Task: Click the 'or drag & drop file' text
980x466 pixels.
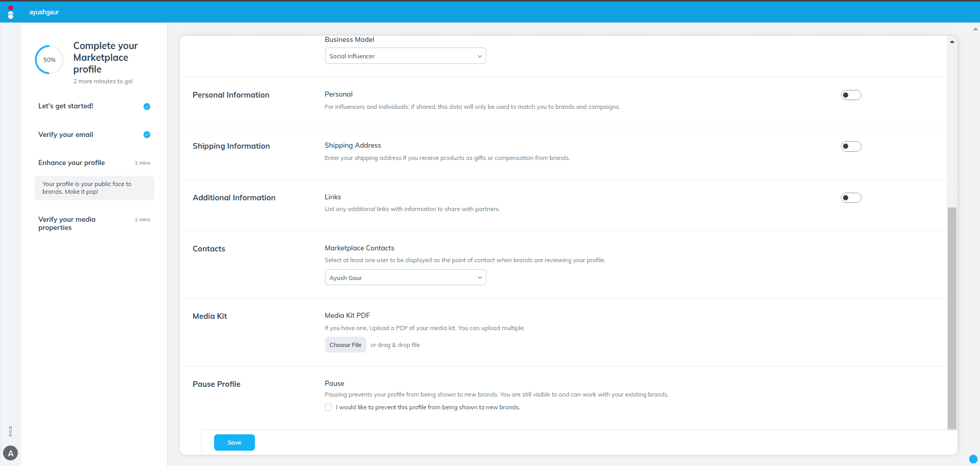Action: coord(395,345)
